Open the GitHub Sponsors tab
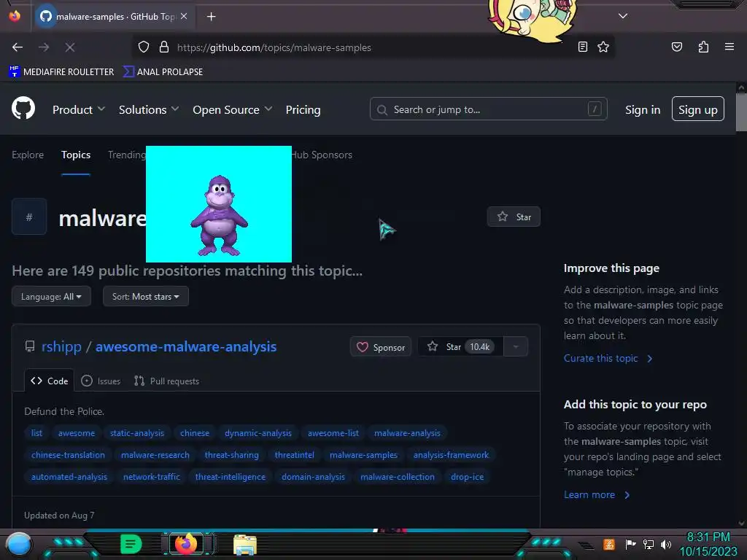747x560 pixels. point(322,155)
